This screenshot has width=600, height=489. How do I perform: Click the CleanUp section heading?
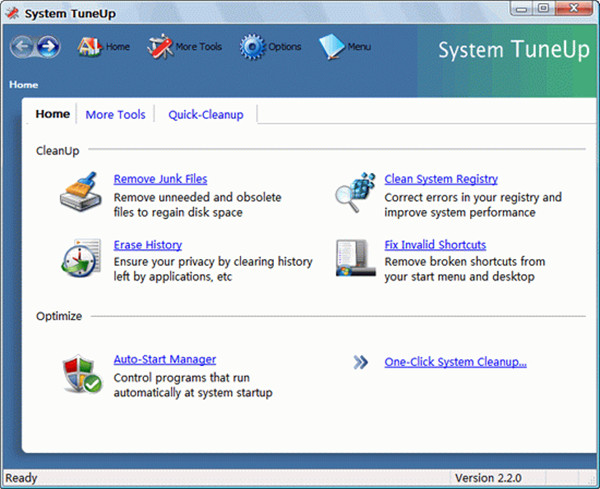point(57,151)
